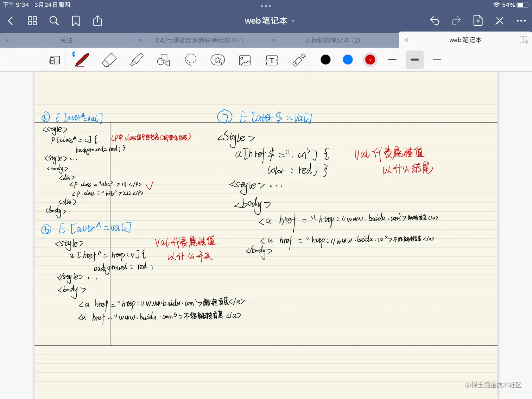The image size is (532, 399).
Task: Select the pen tool
Action: point(82,60)
